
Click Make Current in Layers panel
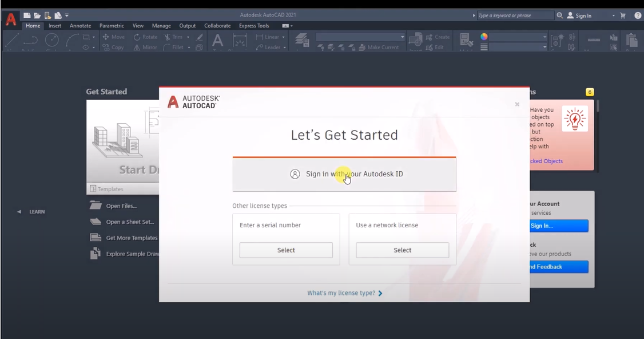click(379, 48)
